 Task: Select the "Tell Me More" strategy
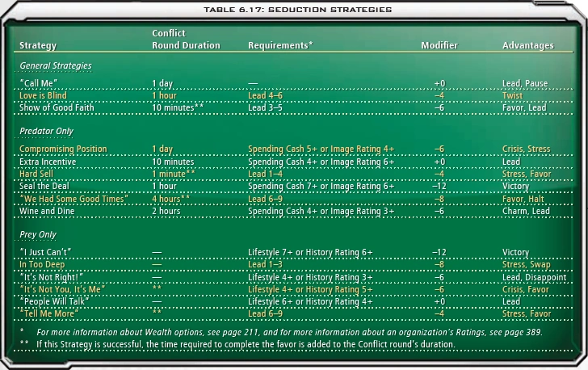48,313
